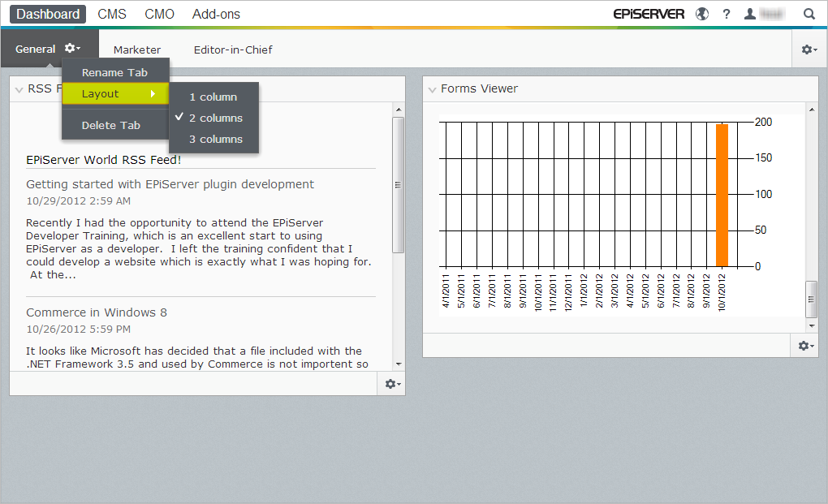The height and width of the screenshot is (504, 828).
Task: Click the RSS feed scroll-down arrow
Action: [x=398, y=364]
